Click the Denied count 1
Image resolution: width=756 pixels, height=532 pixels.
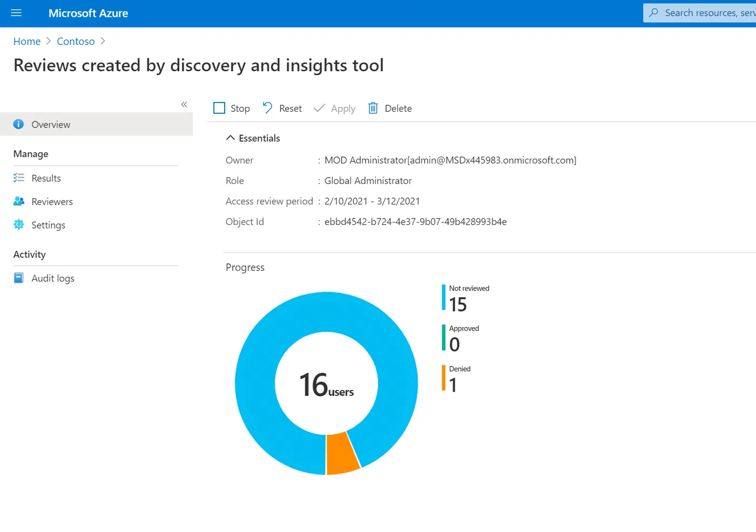point(453,385)
